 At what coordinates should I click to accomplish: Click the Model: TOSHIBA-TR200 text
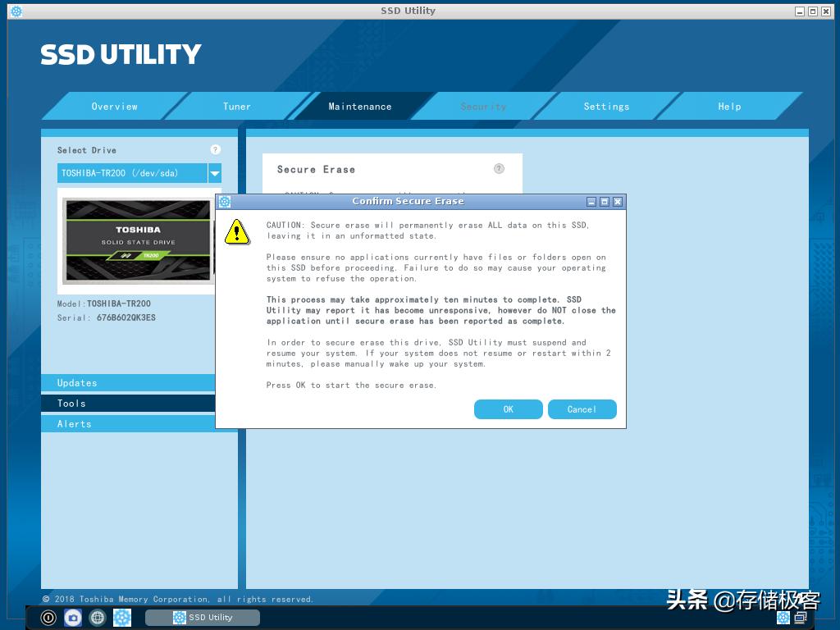(x=104, y=304)
